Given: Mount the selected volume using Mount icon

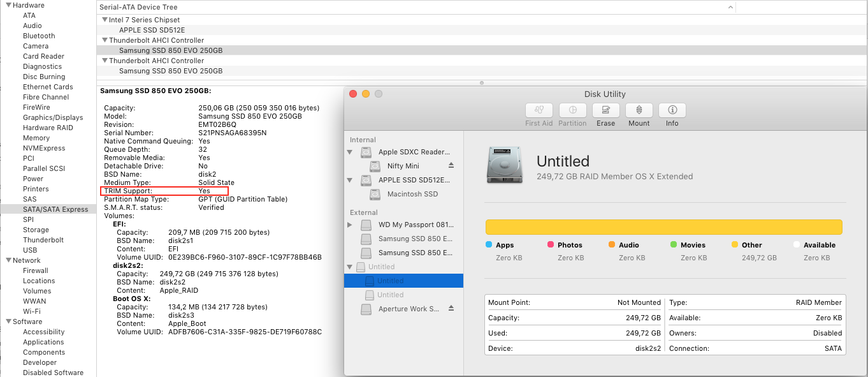Looking at the screenshot, I should (639, 110).
